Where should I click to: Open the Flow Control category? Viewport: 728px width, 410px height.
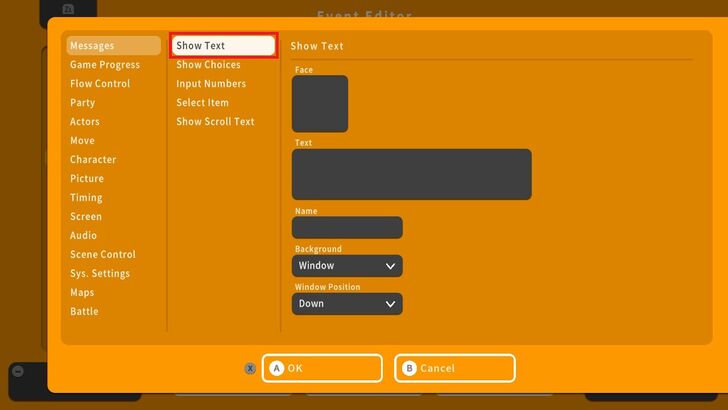100,84
